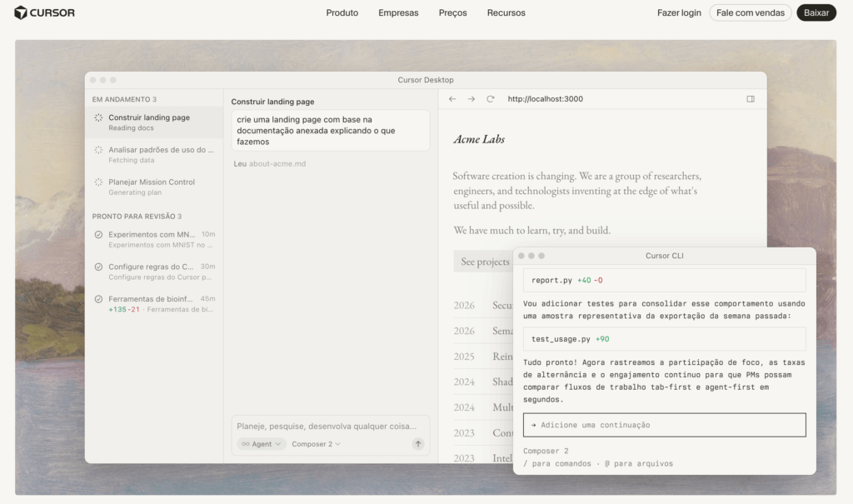Click the Cursor logo in the header
Image resolution: width=853 pixels, height=504 pixels.
click(x=44, y=12)
